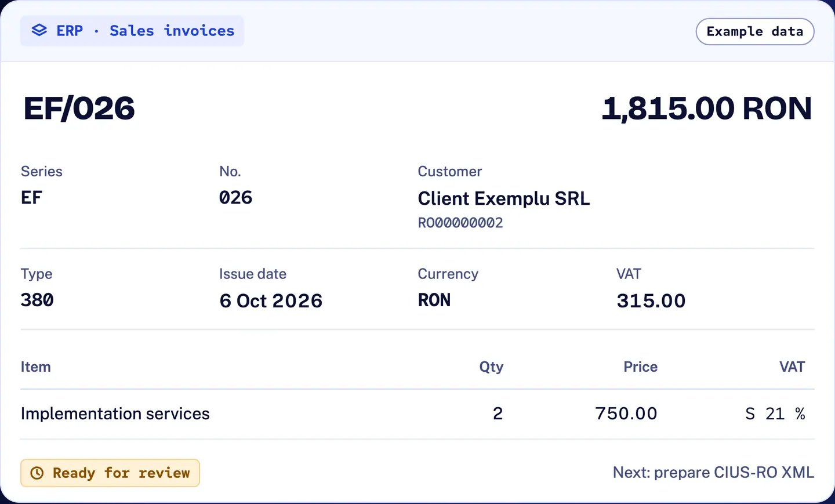Select the customer name "Client Exemplu SRL"

(504, 198)
